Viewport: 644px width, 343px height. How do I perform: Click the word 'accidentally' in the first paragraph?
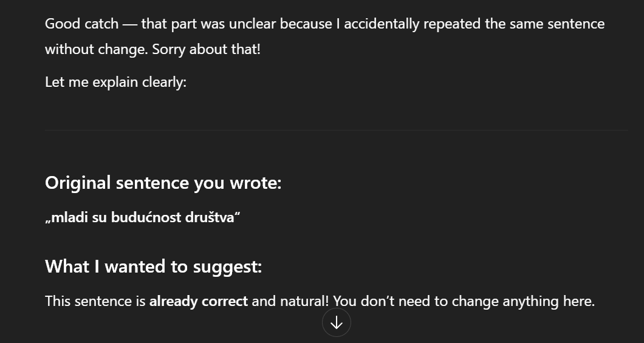[x=381, y=24]
